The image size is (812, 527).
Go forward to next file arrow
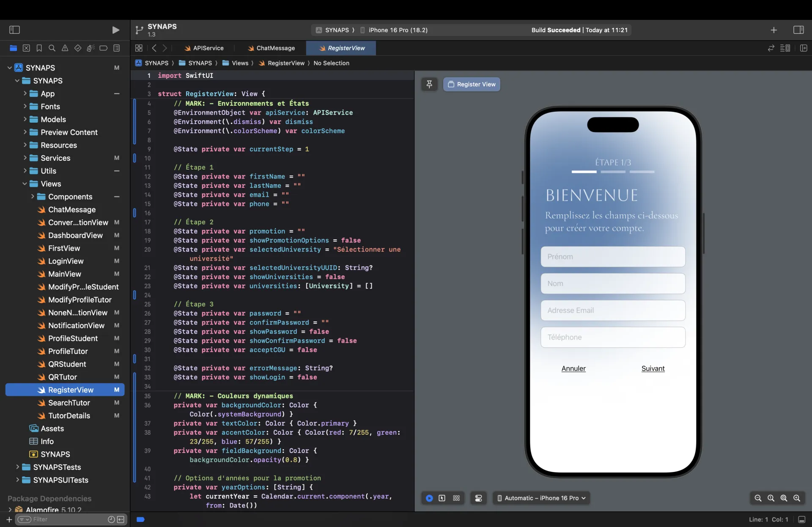click(x=165, y=48)
